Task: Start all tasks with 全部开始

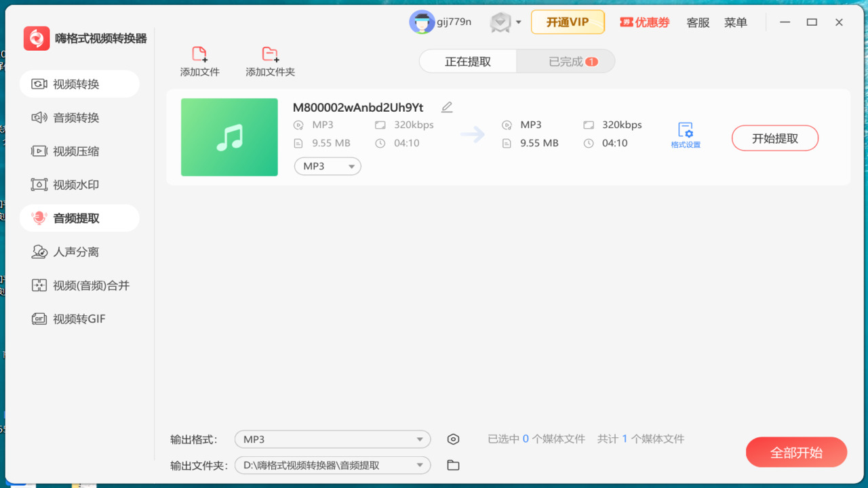Action: 796,451
